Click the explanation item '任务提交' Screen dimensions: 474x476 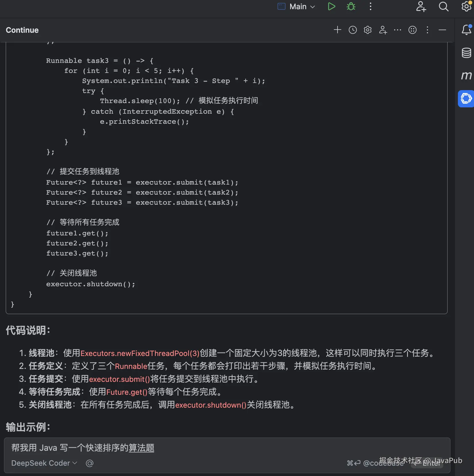(x=46, y=379)
